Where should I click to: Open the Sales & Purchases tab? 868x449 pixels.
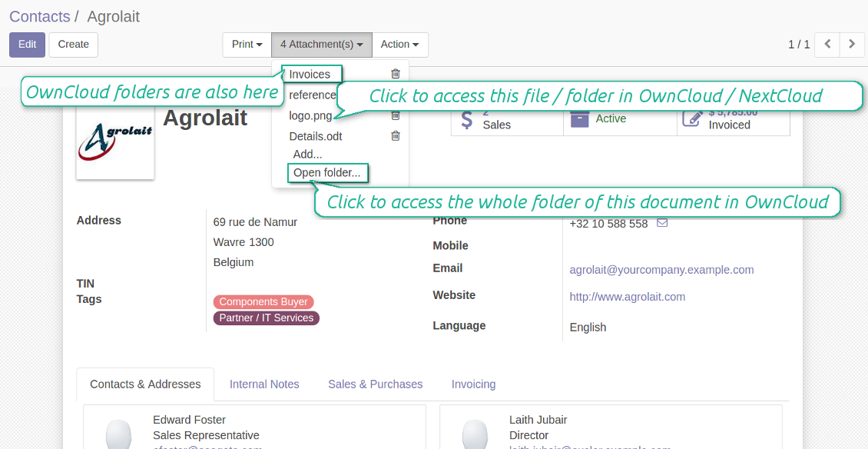(376, 384)
